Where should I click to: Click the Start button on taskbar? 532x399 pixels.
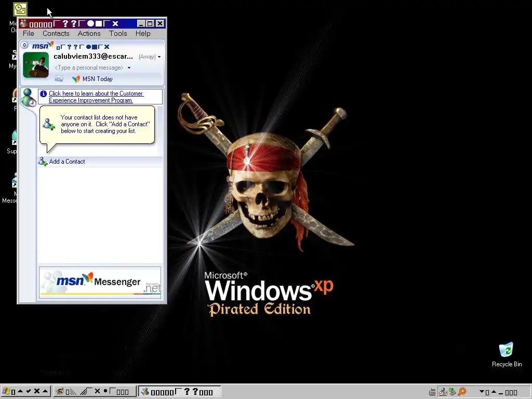point(26,392)
